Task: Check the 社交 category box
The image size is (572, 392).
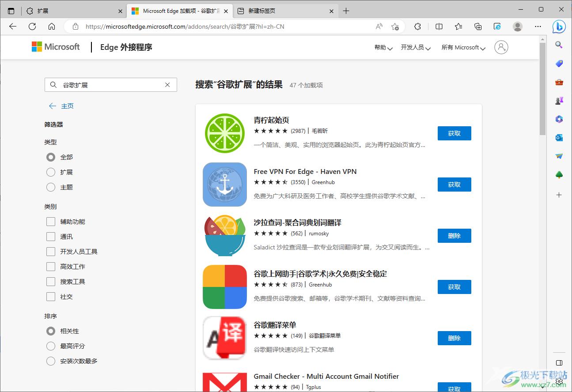Action: click(51, 297)
